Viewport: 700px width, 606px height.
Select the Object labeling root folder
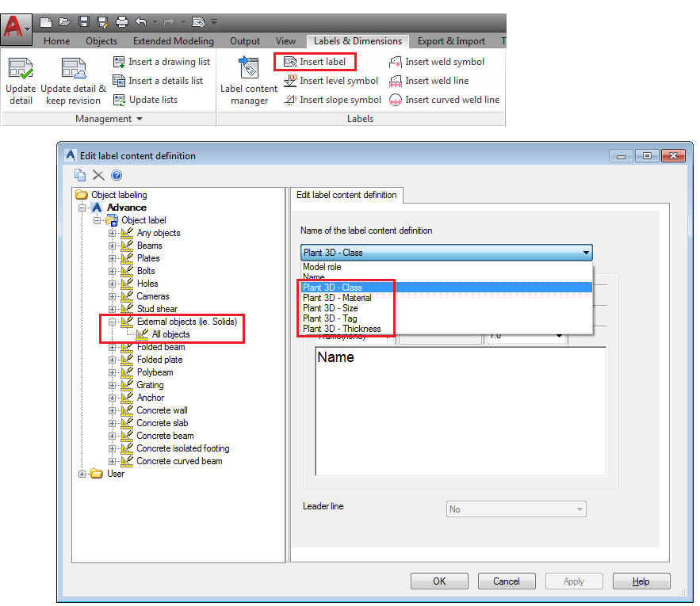[119, 195]
